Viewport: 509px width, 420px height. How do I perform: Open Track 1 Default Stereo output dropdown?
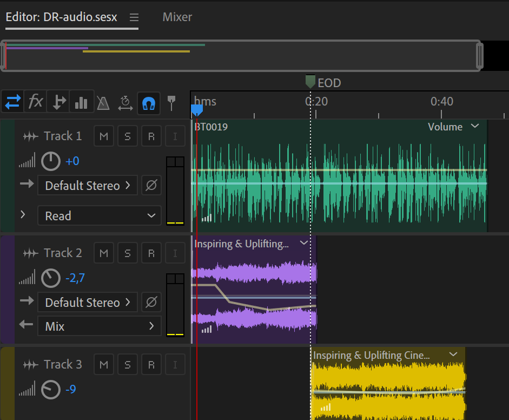coord(88,186)
